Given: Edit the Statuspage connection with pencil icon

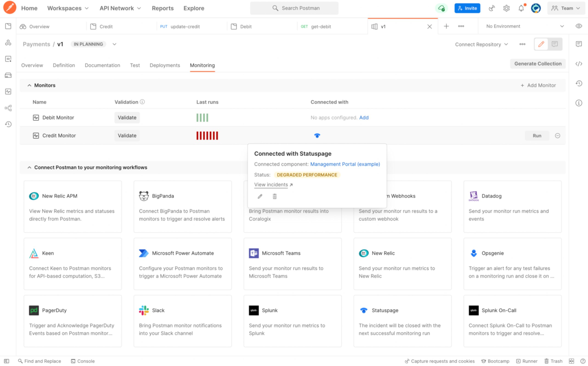Looking at the screenshot, I should pos(260,196).
